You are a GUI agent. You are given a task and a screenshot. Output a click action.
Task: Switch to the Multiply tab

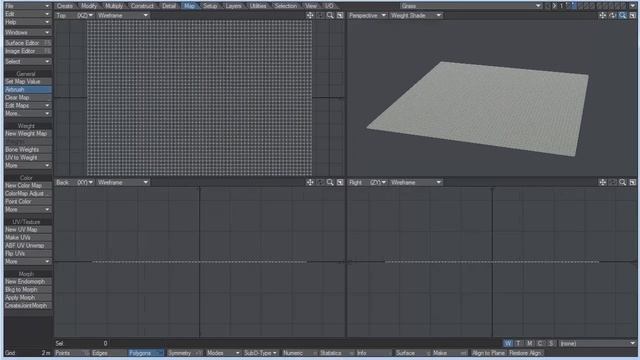(114, 6)
